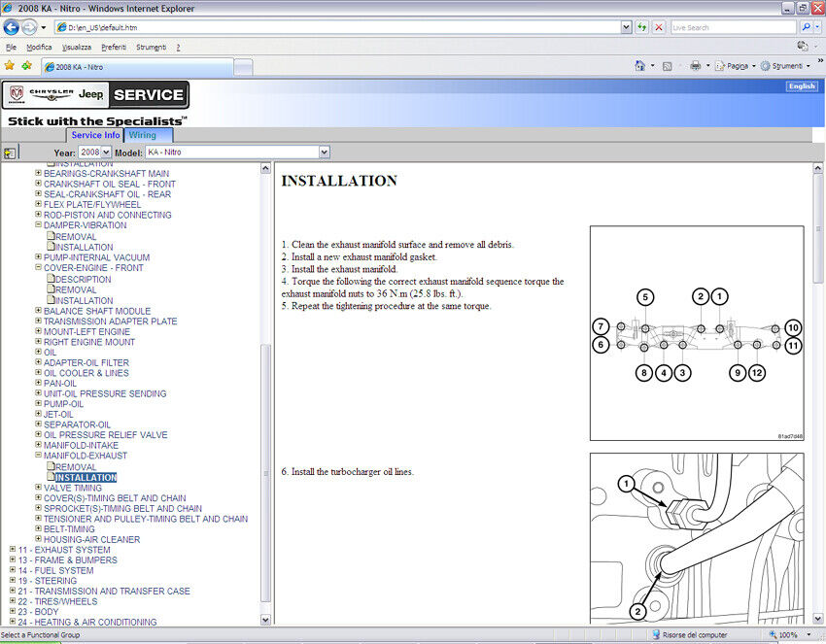Open the Year 2008 dropdown
Screen dimensions: 826x644
click(x=95, y=153)
